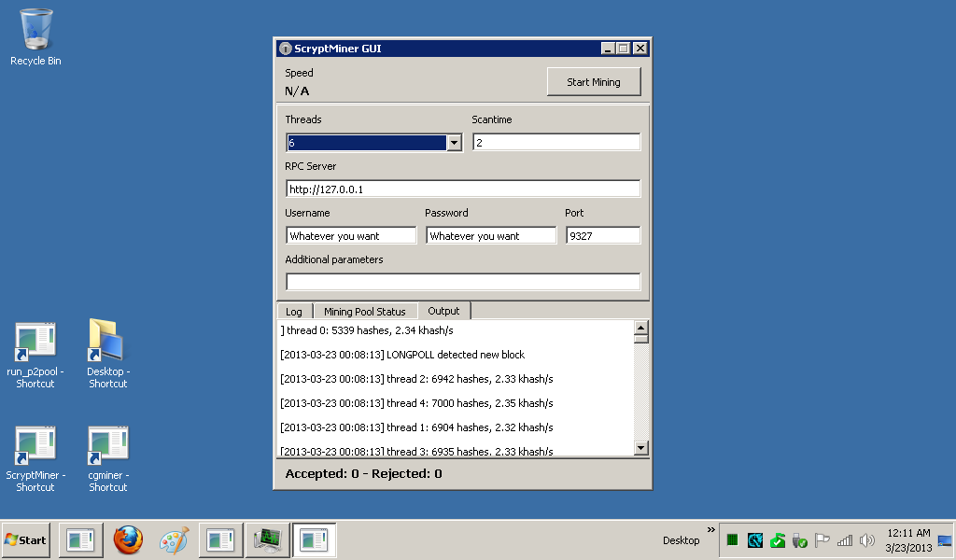Focus the Scantime input field
956x560 pixels.
point(556,142)
